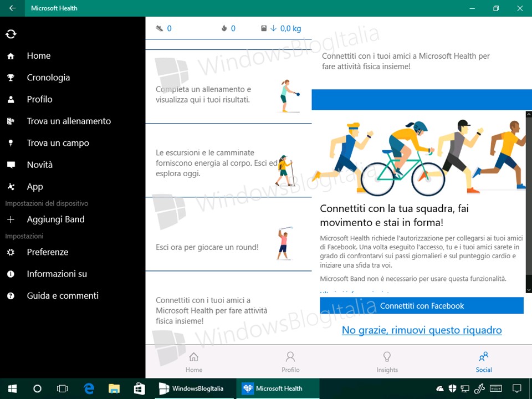Click the scrollbar down arrow in the social pane
The height and width of the screenshot is (399, 532).
pos(529,290)
